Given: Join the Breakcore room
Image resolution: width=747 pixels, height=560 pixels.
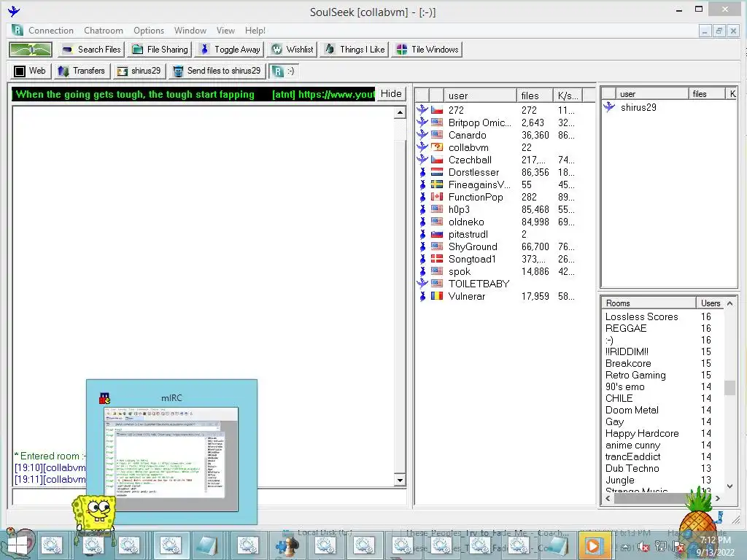Looking at the screenshot, I should tap(628, 363).
